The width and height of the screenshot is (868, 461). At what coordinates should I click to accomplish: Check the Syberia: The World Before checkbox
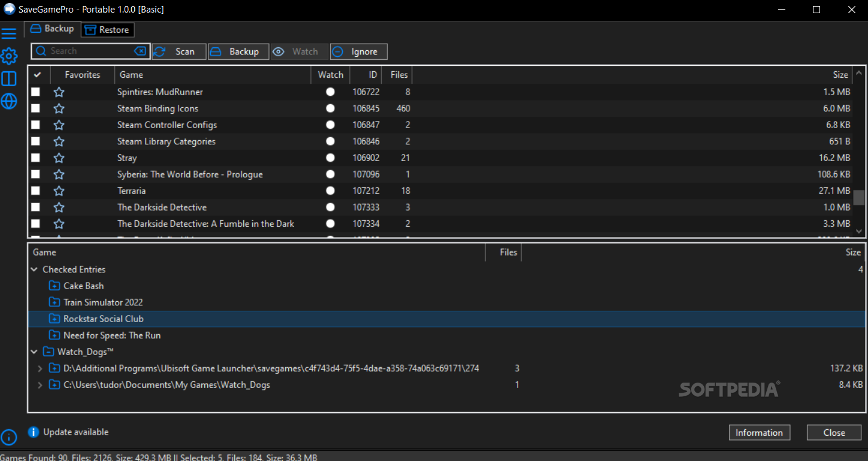(x=36, y=174)
